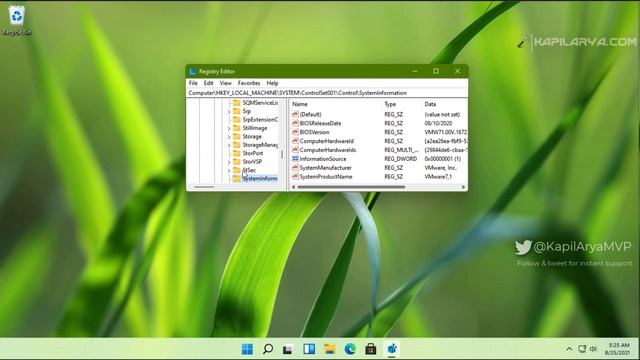Image resolution: width=640 pixels, height=360 pixels.
Task: Click the SystemManufacturer value icon
Action: 295,168
